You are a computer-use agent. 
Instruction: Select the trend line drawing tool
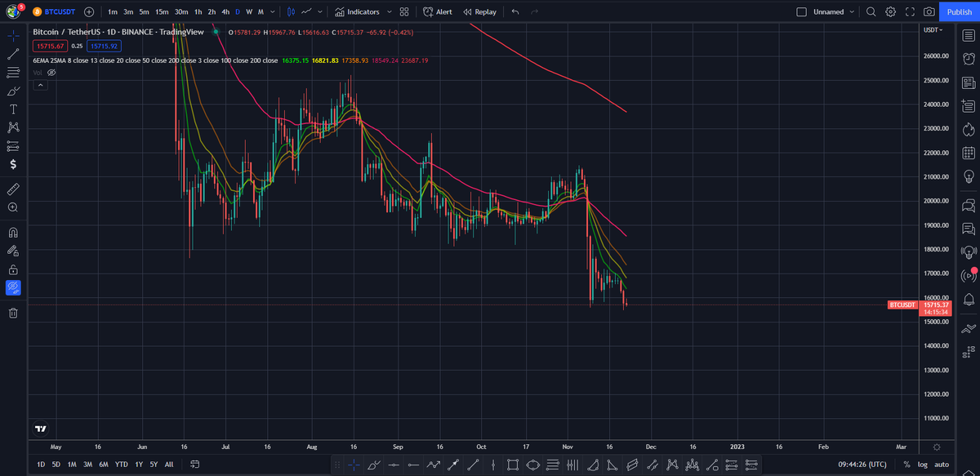13,54
